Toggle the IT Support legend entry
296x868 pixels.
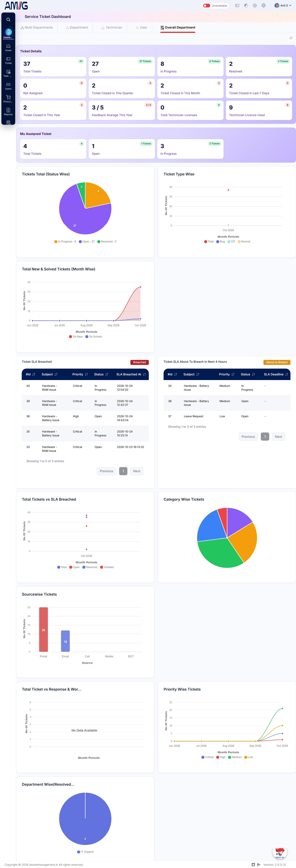point(85,852)
